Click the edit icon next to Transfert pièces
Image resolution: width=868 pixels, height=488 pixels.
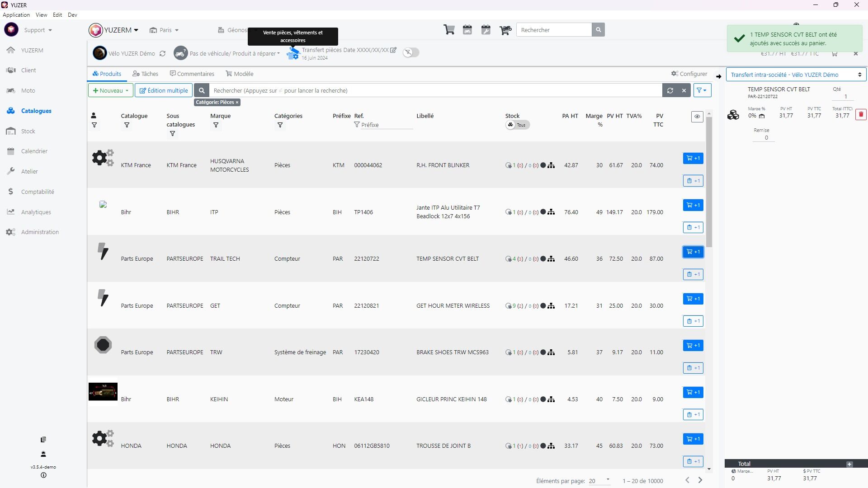tap(393, 50)
